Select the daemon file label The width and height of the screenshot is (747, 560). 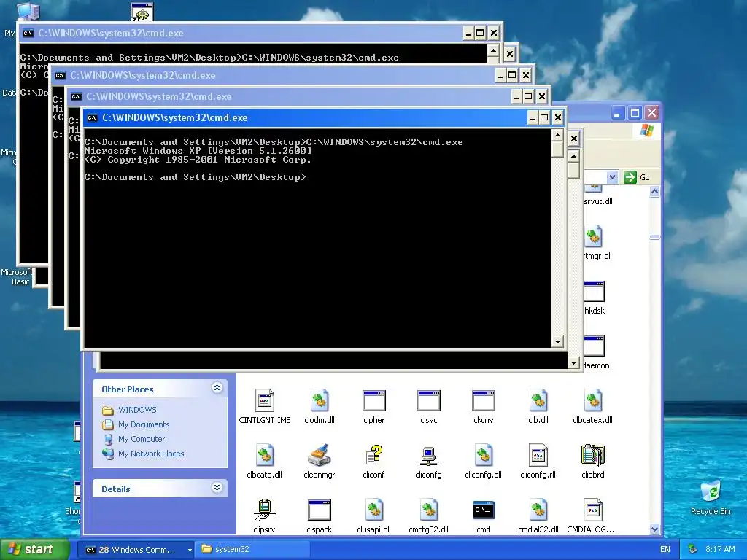point(597,365)
